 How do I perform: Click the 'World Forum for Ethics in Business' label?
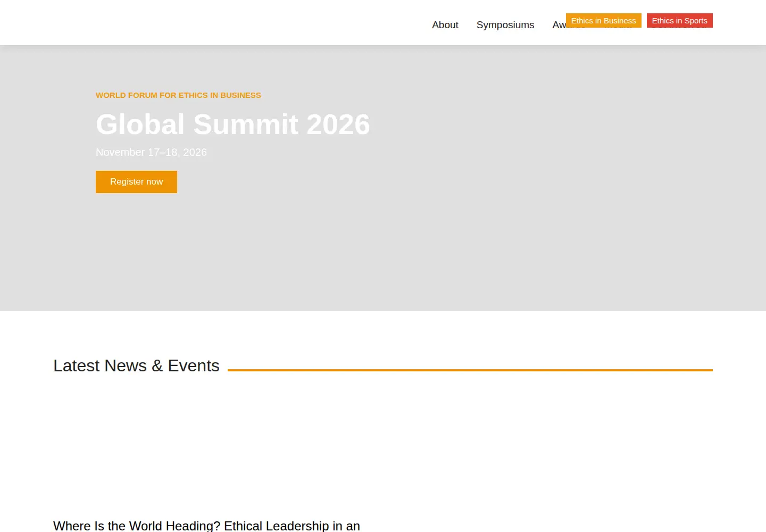pyautogui.click(x=178, y=95)
